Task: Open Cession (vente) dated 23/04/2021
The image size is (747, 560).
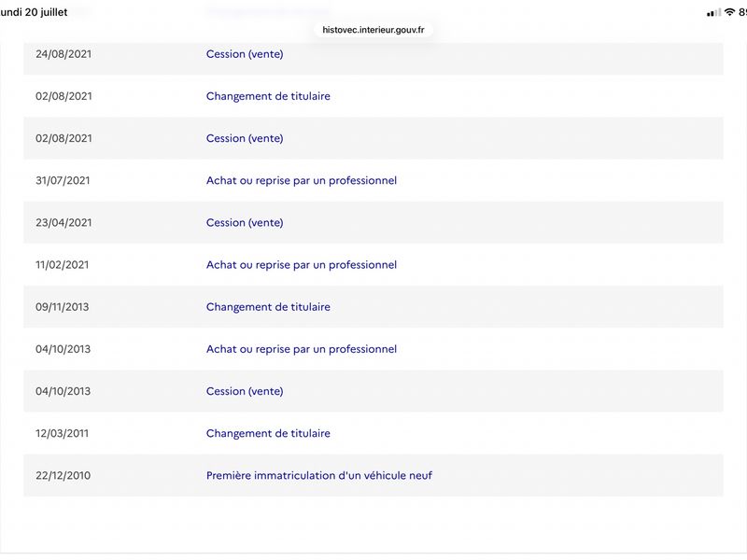Action: click(245, 223)
